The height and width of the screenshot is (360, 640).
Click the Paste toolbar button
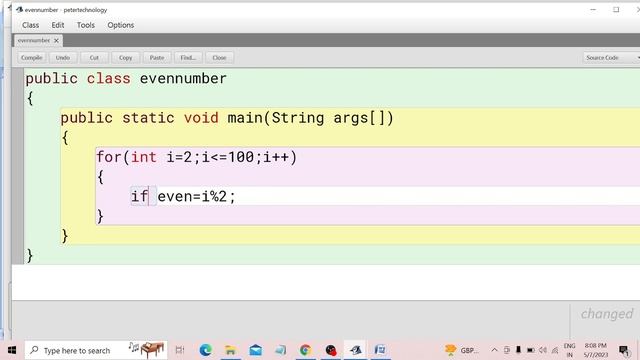click(157, 58)
